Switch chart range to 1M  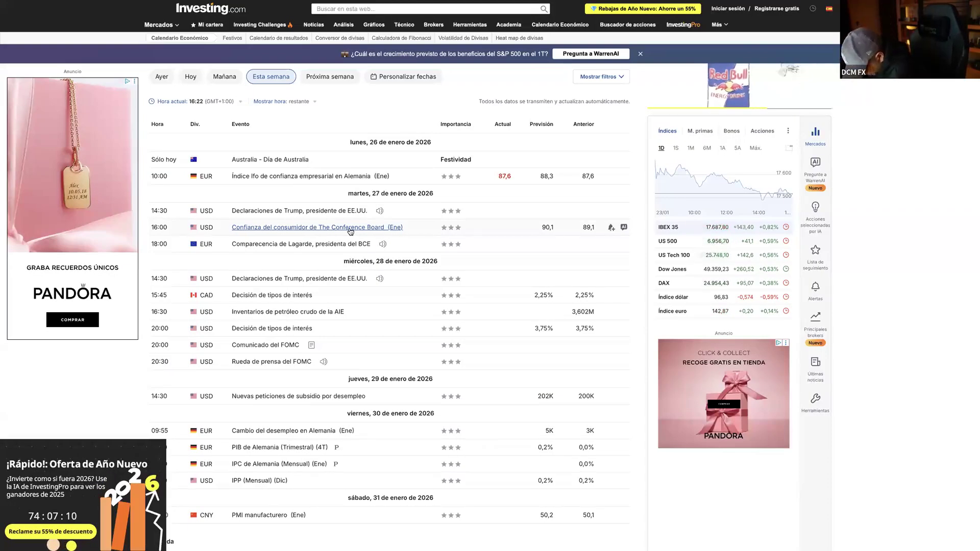point(691,148)
